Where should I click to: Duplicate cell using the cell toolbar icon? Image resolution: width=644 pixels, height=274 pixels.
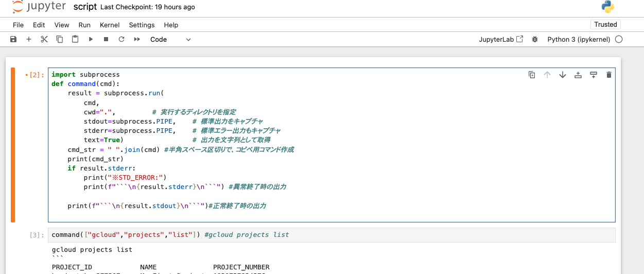tap(532, 75)
